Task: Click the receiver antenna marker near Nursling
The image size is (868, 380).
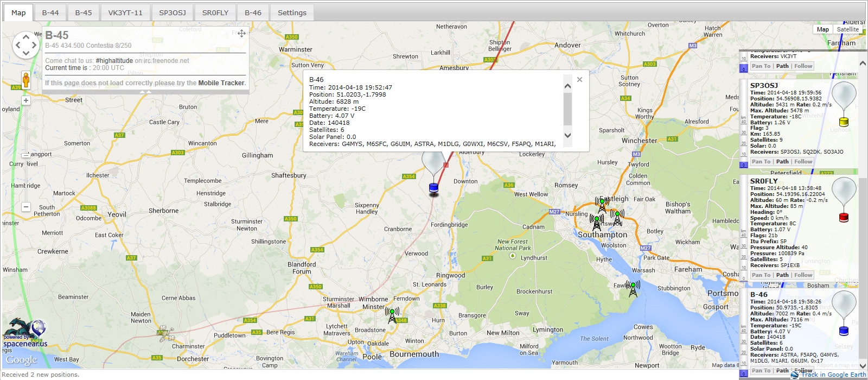Action: (597, 222)
